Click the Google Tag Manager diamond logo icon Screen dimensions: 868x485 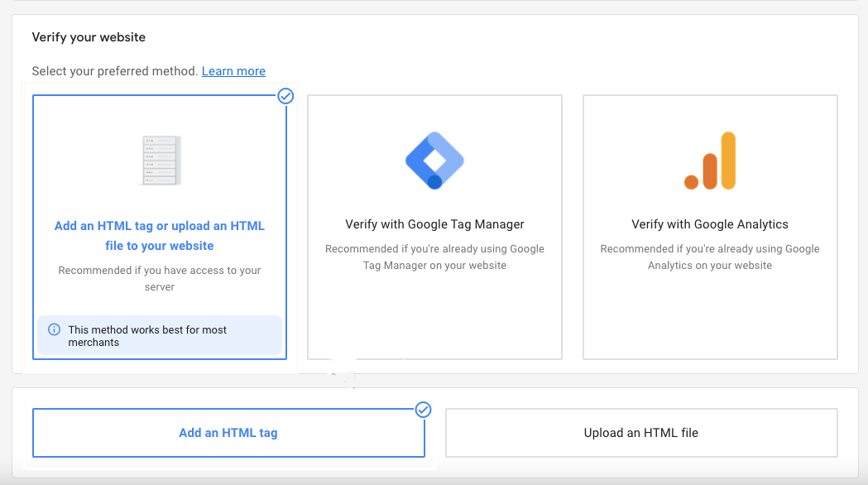click(434, 160)
